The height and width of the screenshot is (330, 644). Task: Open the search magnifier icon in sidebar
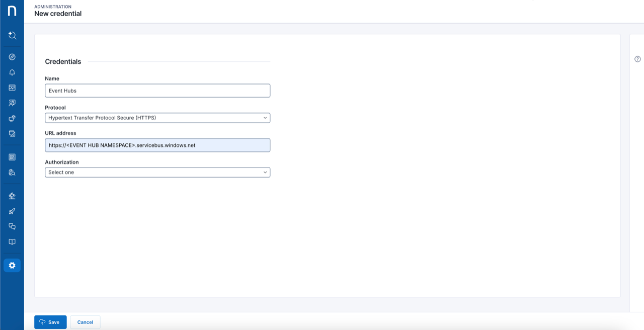click(12, 35)
